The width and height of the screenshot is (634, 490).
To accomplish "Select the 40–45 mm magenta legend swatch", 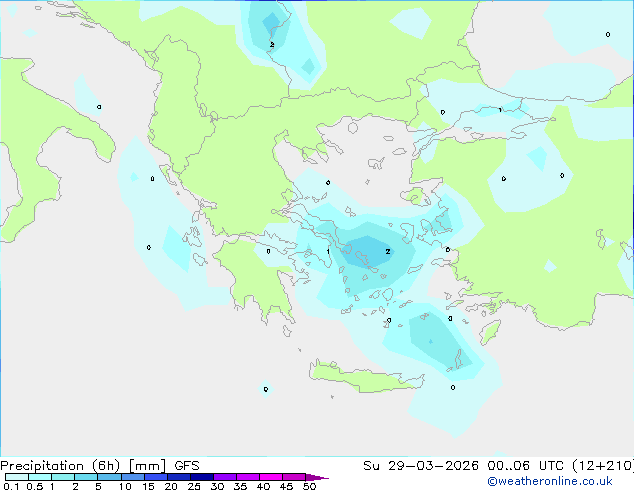I will 271,477.
